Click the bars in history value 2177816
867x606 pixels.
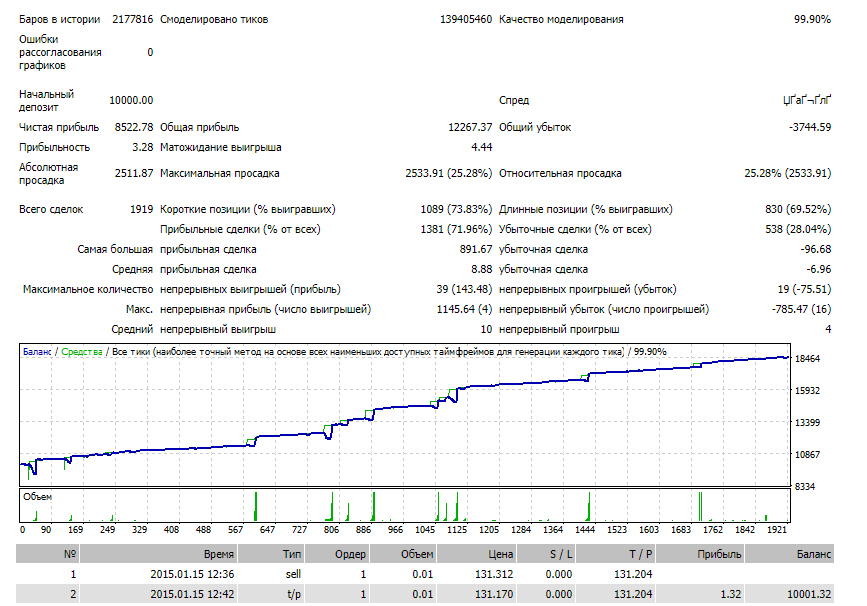133,19
